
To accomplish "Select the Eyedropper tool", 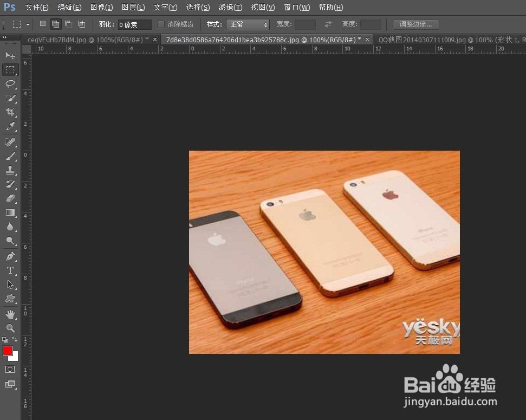I will [x=10, y=126].
